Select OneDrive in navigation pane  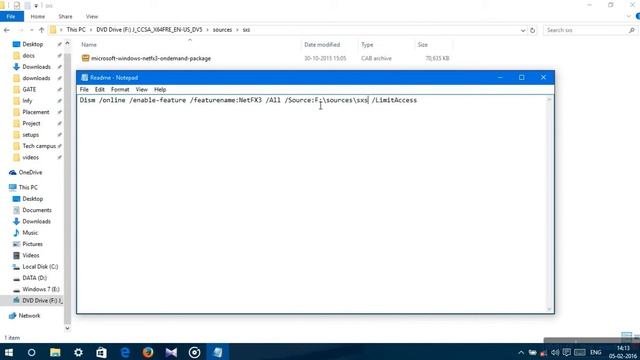(30, 173)
